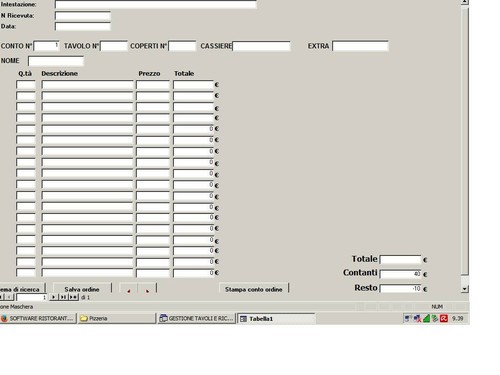Create new record with the asterisk button
This screenshot has height=375, width=500.
click(x=73, y=297)
